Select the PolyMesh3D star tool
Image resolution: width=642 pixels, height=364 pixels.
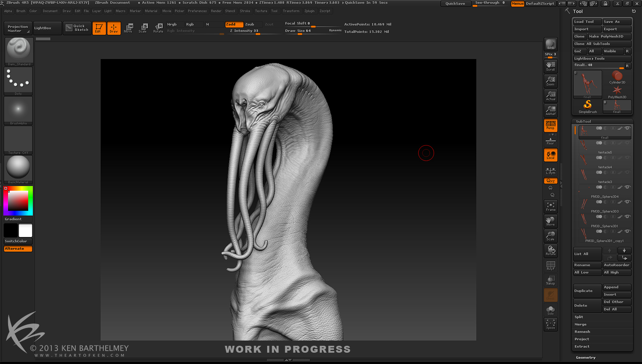tap(617, 92)
